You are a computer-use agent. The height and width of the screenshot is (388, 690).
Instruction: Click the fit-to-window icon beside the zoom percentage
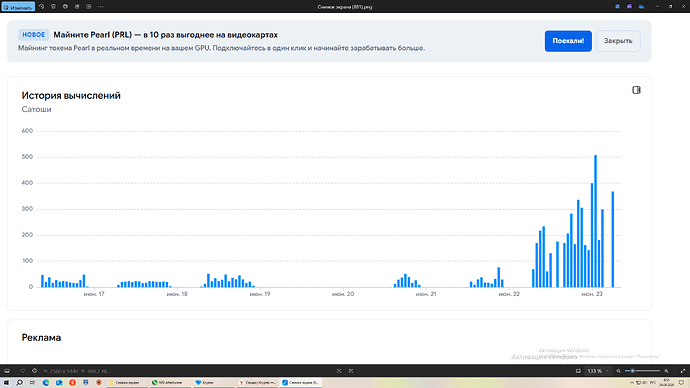(578, 371)
